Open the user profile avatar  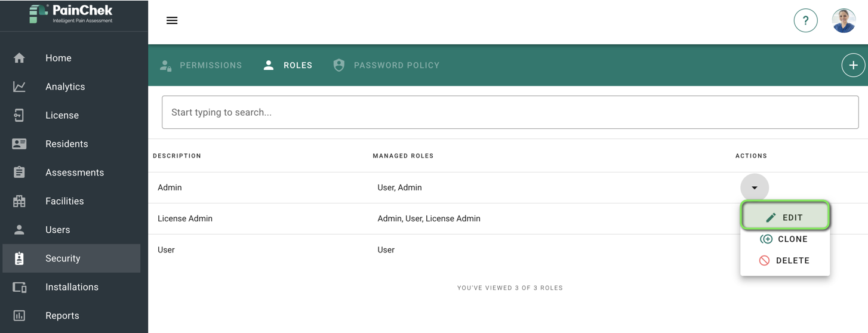(844, 21)
